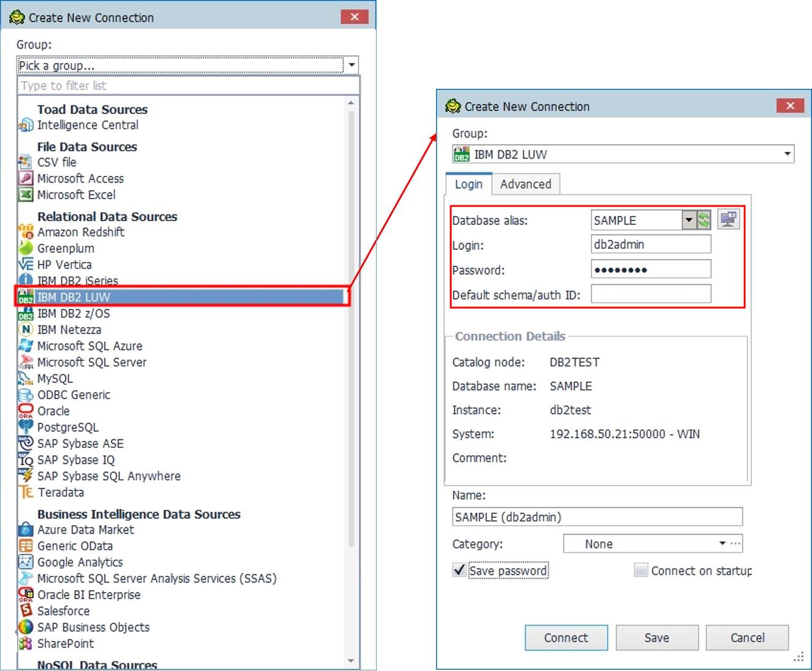Uncheck the Save password checkbox
812x671 pixels.
click(x=459, y=571)
